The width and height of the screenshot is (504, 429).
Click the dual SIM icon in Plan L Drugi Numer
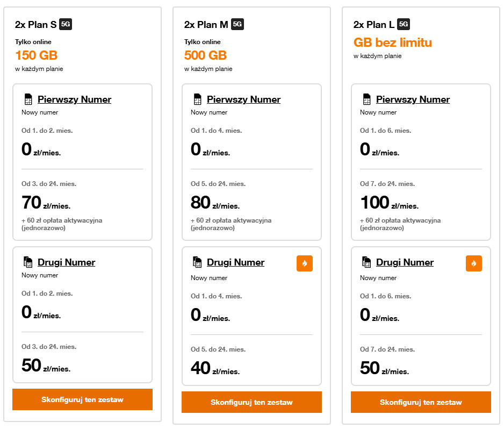(366, 262)
